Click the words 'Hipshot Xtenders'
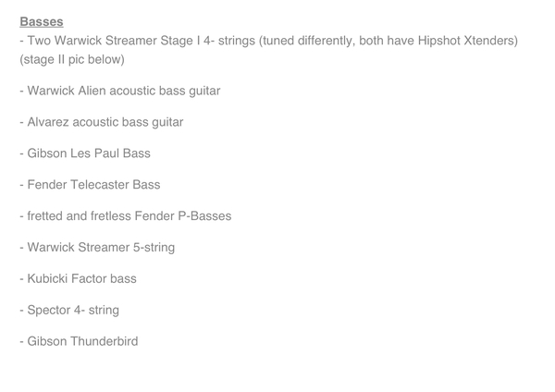The width and height of the screenshot is (555, 392). [466, 41]
